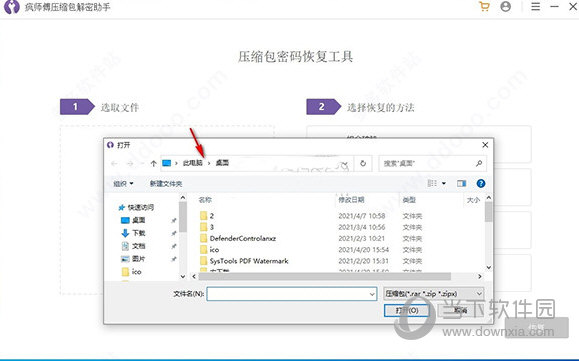Select 下载 in the navigation pane
The width and height of the screenshot is (579, 361).
pyautogui.click(x=139, y=233)
